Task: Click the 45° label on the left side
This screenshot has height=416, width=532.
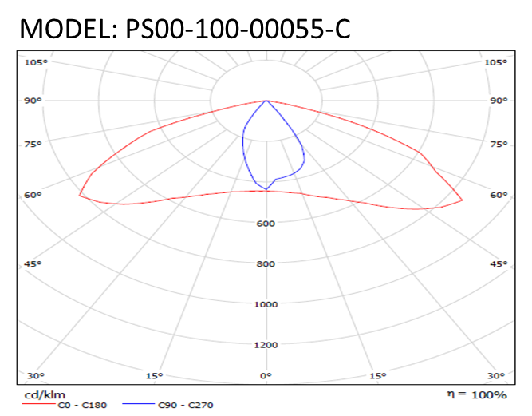Action: click(33, 263)
